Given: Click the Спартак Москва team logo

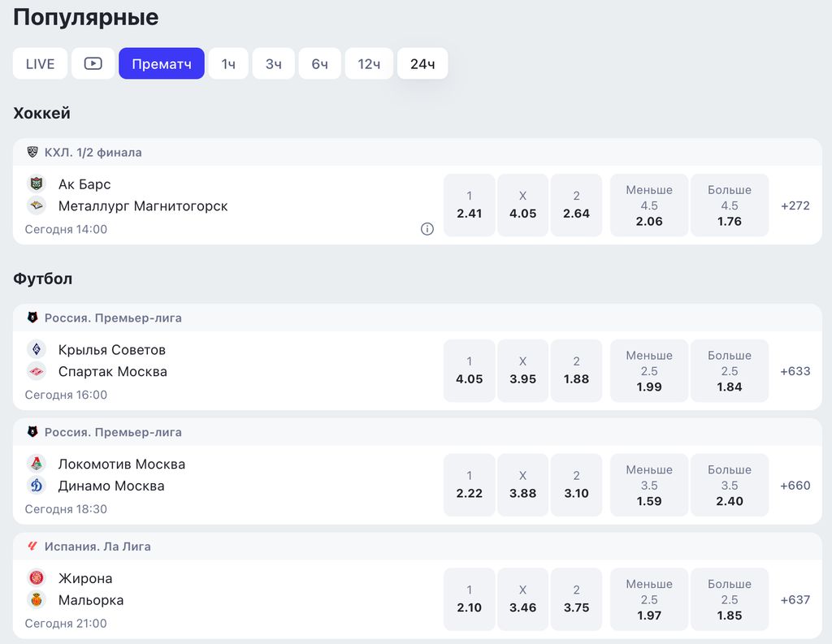Looking at the screenshot, I should tap(37, 371).
